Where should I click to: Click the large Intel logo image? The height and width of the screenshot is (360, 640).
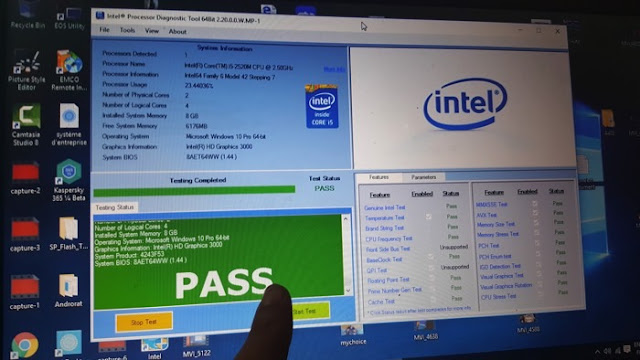[464, 104]
